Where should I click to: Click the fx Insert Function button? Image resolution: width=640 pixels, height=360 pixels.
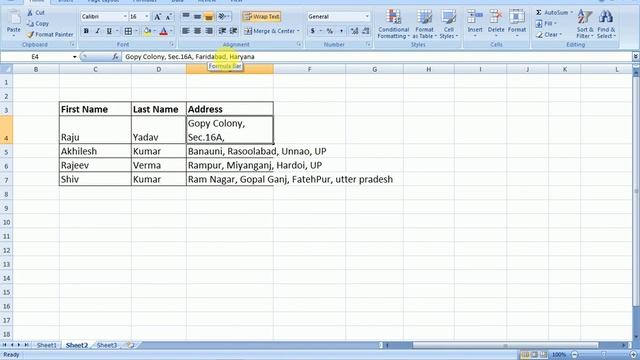point(115,57)
